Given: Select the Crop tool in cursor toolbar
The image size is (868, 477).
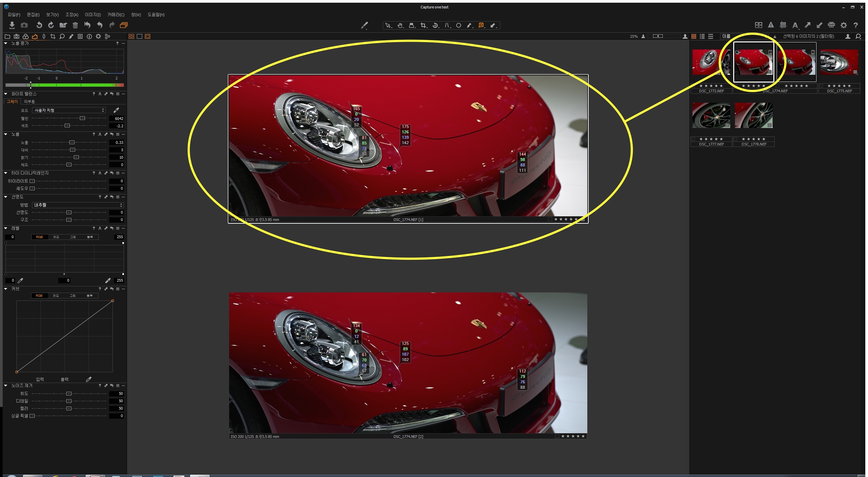Looking at the screenshot, I should click(x=423, y=25).
